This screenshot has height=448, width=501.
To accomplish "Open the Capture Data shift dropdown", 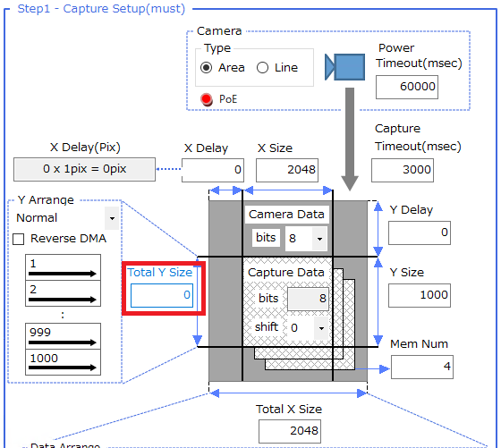I will click(321, 328).
